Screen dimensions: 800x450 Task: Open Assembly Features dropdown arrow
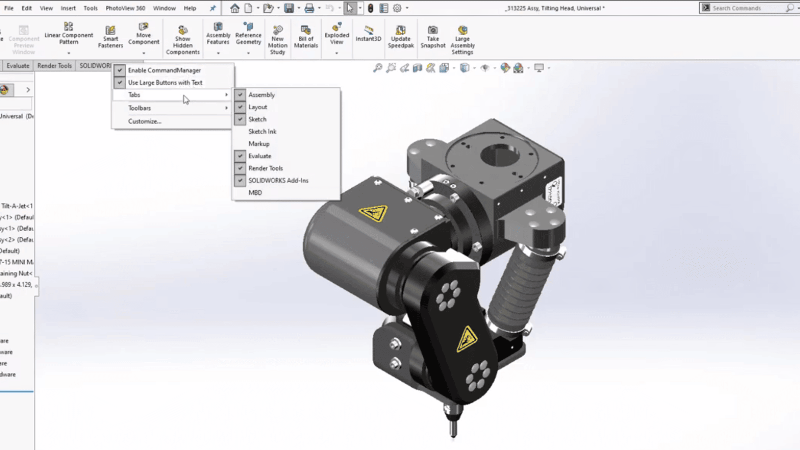pos(218,53)
